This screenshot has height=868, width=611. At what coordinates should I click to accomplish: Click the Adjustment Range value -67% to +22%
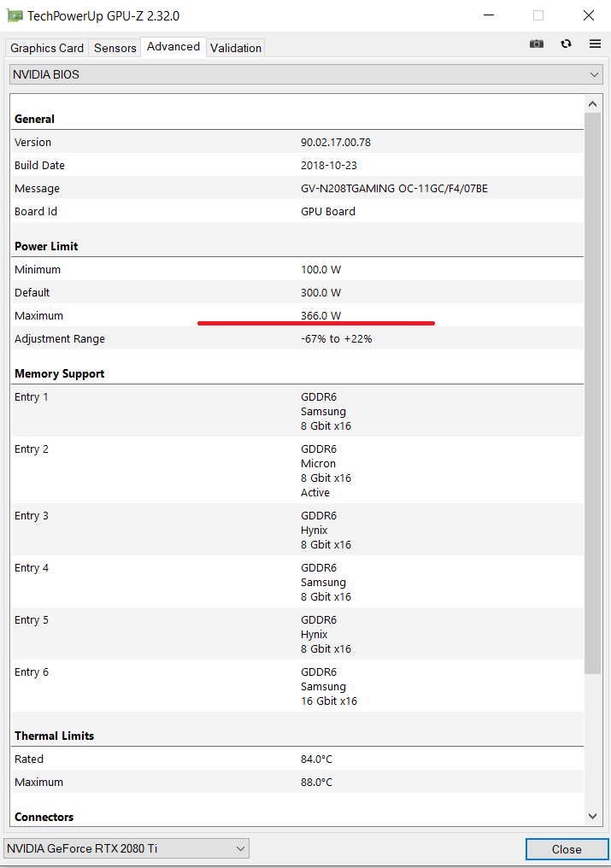click(336, 339)
